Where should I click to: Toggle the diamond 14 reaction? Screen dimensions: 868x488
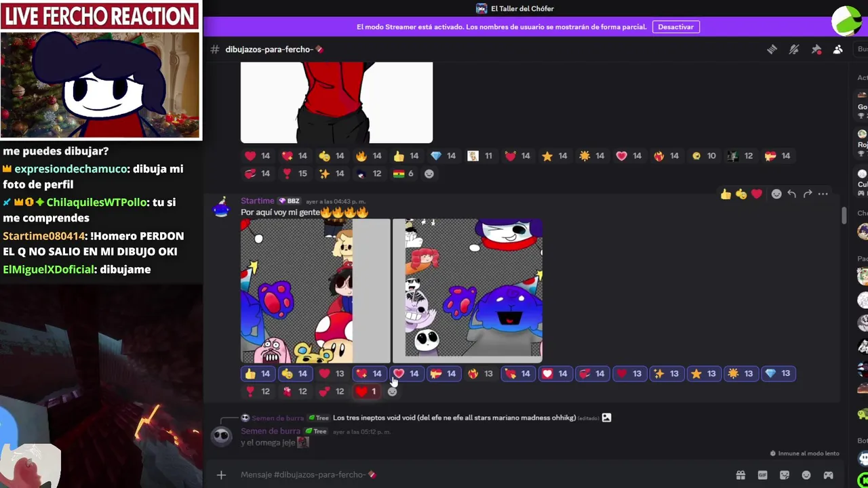pos(442,156)
